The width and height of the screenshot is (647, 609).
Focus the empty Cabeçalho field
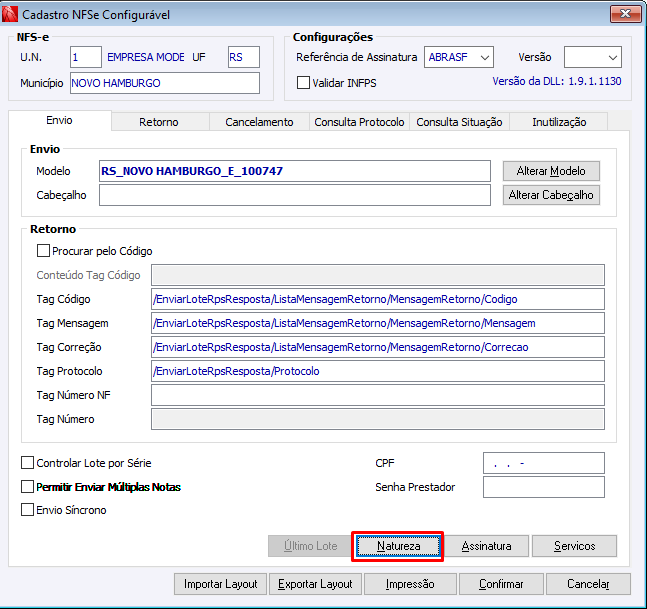[295, 195]
